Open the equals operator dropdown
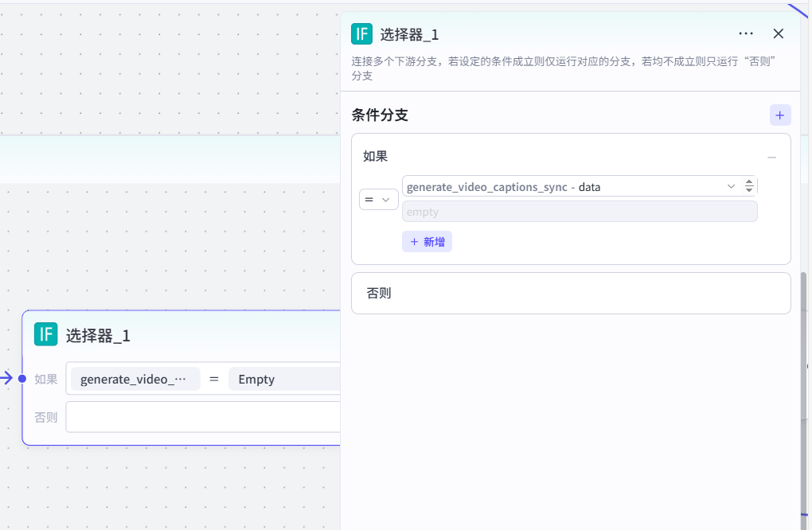Image resolution: width=812 pixels, height=530 pixels. pyautogui.click(x=379, y=200)
